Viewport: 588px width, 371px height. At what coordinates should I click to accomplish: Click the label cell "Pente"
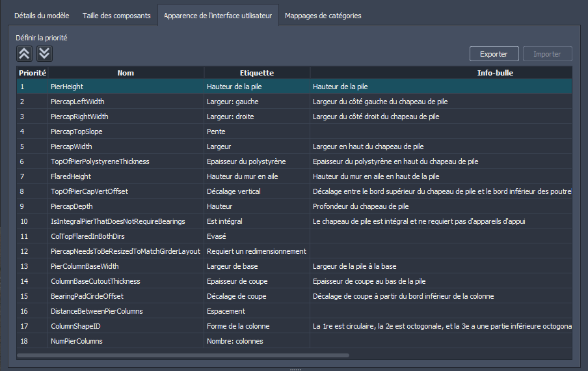(257, 131)
